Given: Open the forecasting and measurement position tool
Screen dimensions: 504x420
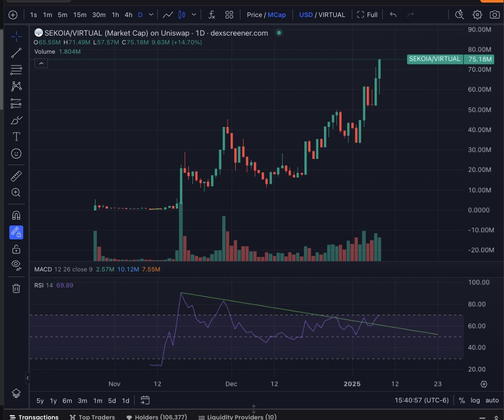Looking at the screenshot, I should [16, 103].
